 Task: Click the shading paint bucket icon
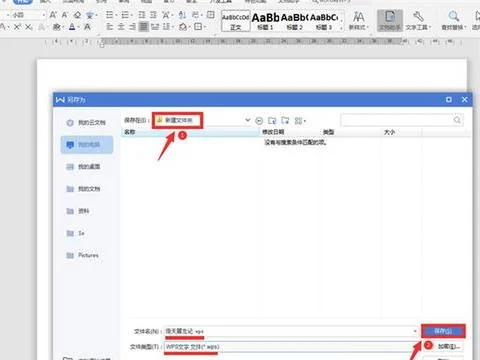coord(184,27)
